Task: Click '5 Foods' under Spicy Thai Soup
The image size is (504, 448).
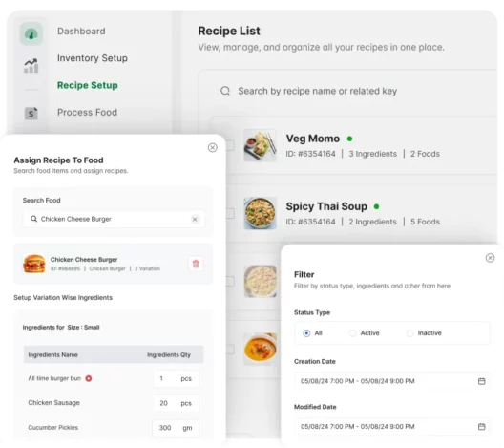Action: click(425, 222)
